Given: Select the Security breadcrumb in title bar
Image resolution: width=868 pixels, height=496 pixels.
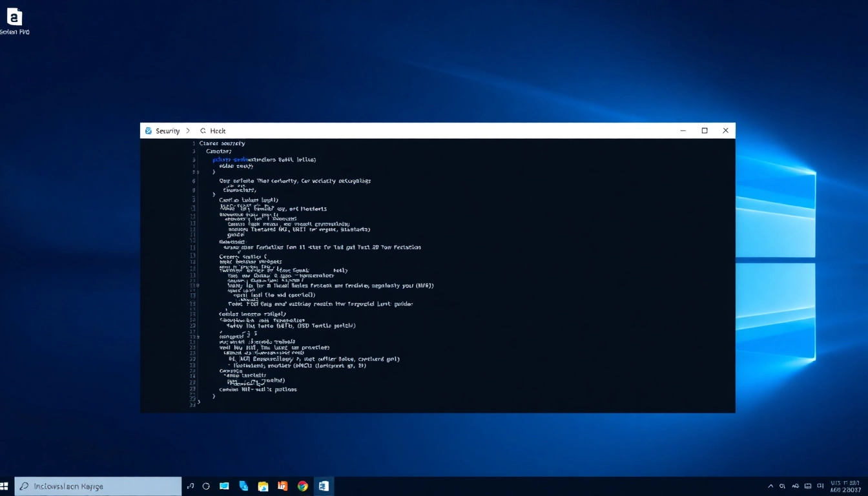Looking at the screenshot, I should [x=168, y=130].
